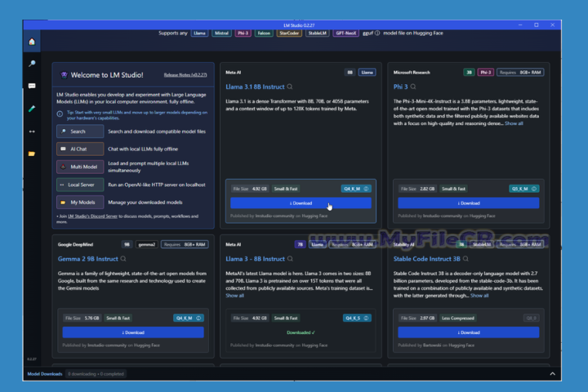Click the Model Downloads label in status bar
The width and height of the screenshot is (588, 392).
(45, 374)
